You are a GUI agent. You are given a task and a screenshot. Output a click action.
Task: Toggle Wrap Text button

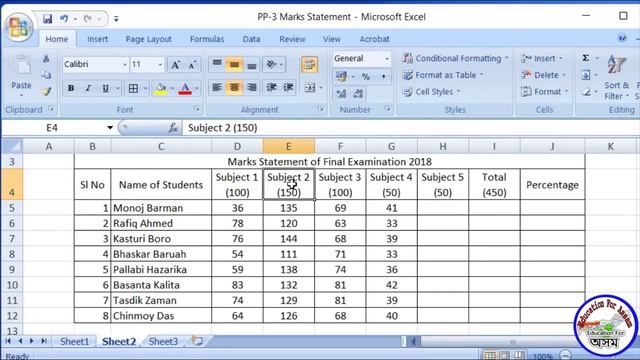coord(309,64)
